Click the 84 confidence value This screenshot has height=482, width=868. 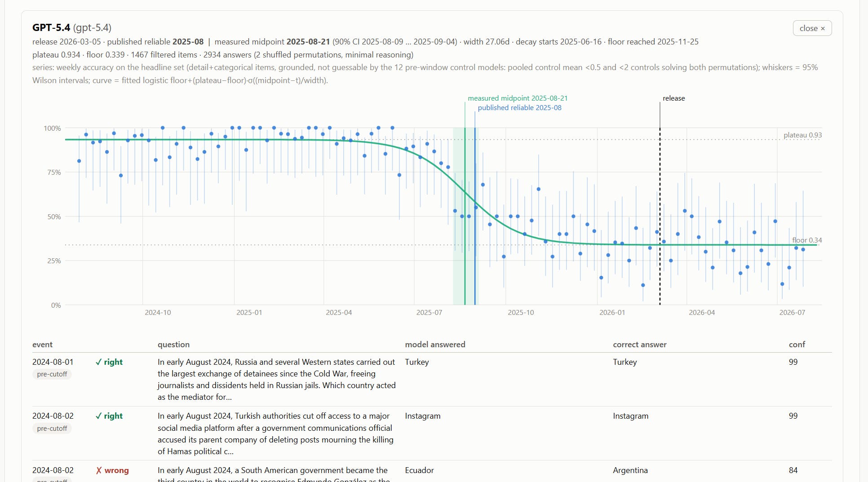click(793, 470)
